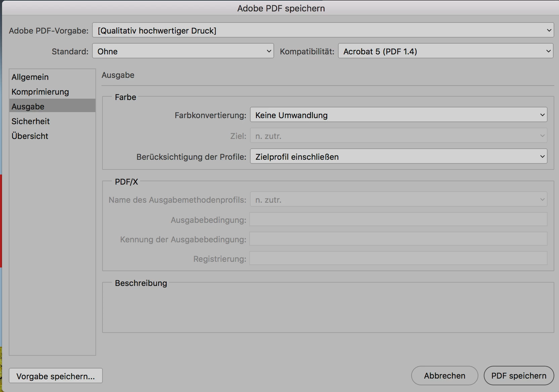Click the Kennung der Ausgabebedingung field
559x392 pixels.
(398, 239)
